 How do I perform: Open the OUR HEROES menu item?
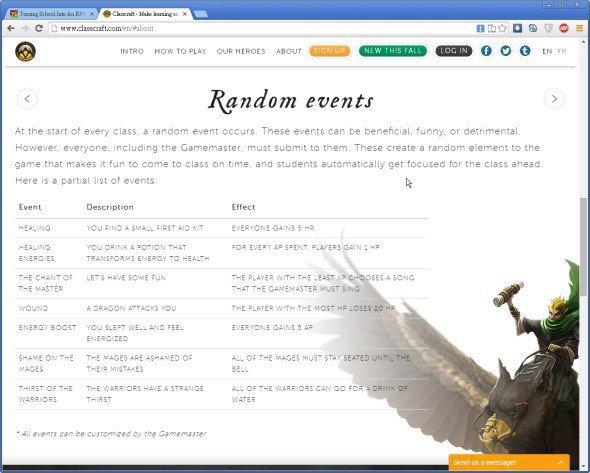(x=241, y=51)
